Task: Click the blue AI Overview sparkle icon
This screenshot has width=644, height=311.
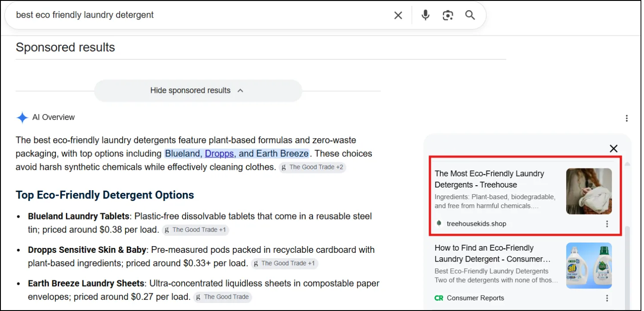Action: tap(22, 118)
